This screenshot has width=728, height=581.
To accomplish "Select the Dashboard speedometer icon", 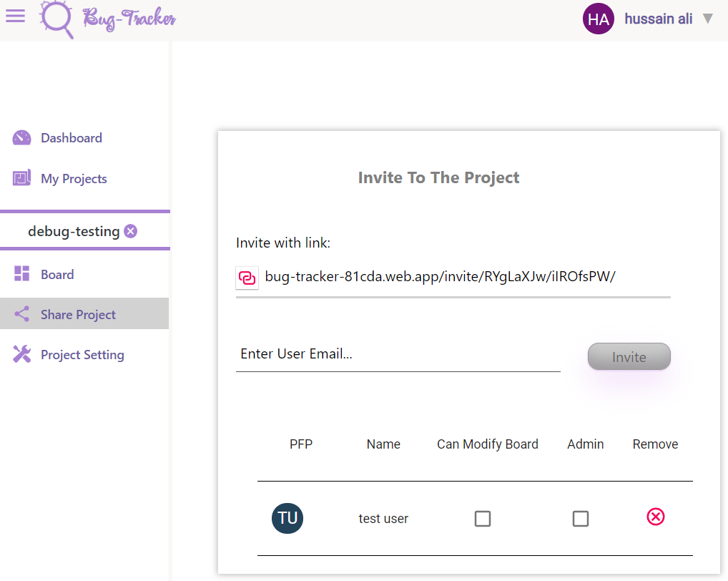I will click(x=21, y=137).
